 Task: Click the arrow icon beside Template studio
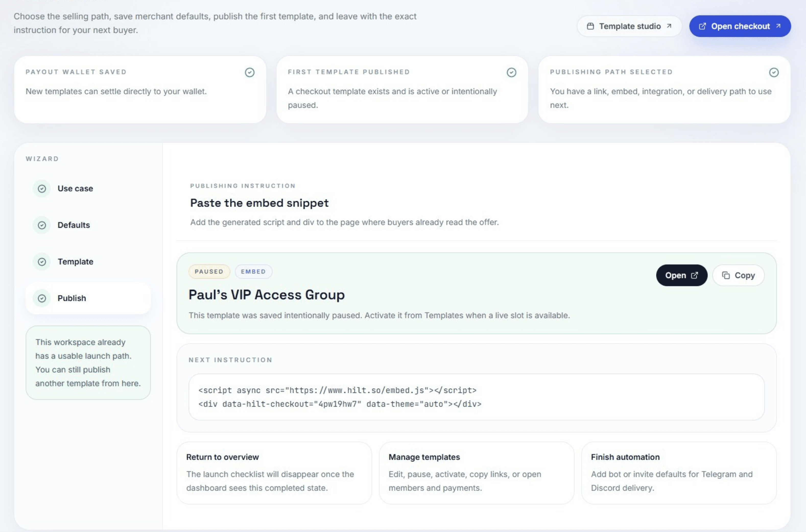(669, 26)
